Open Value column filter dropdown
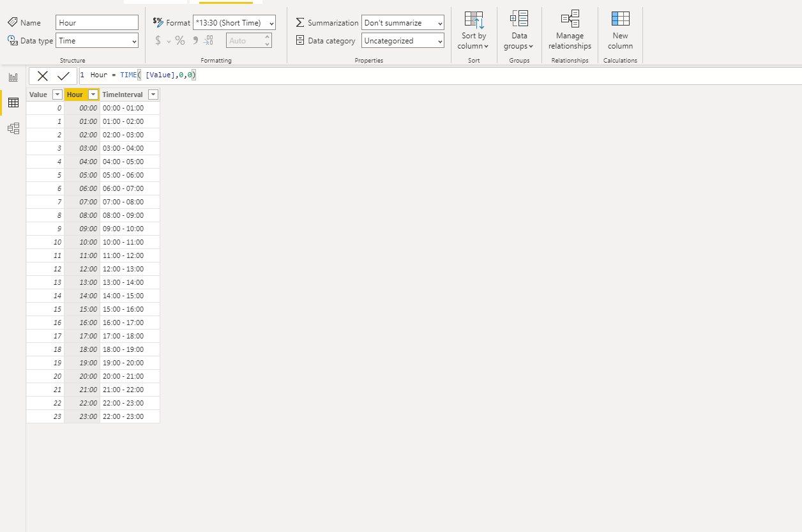 (57, 95)
